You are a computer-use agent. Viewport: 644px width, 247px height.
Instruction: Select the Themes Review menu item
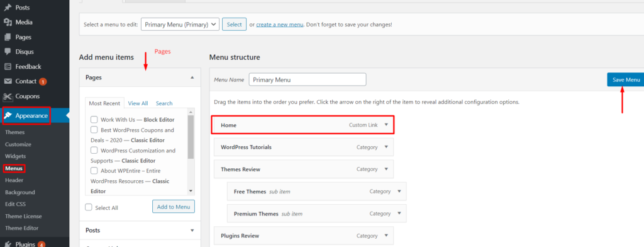pos(304,169)
